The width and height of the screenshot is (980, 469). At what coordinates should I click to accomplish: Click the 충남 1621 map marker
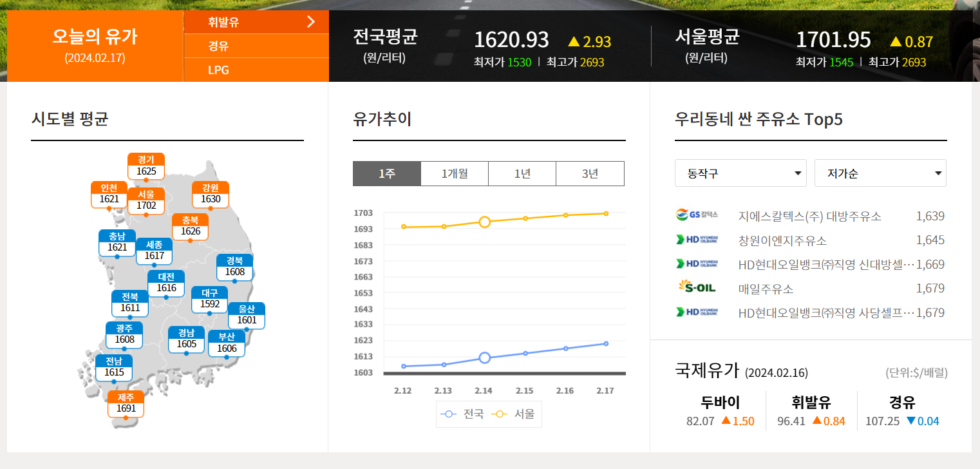coord(117,243)
